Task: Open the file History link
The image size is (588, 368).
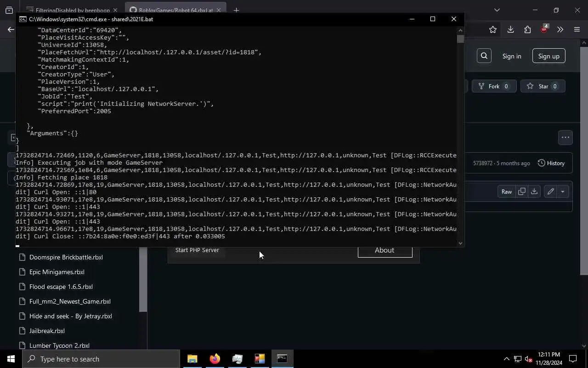Action: click(x=551, y=163)
